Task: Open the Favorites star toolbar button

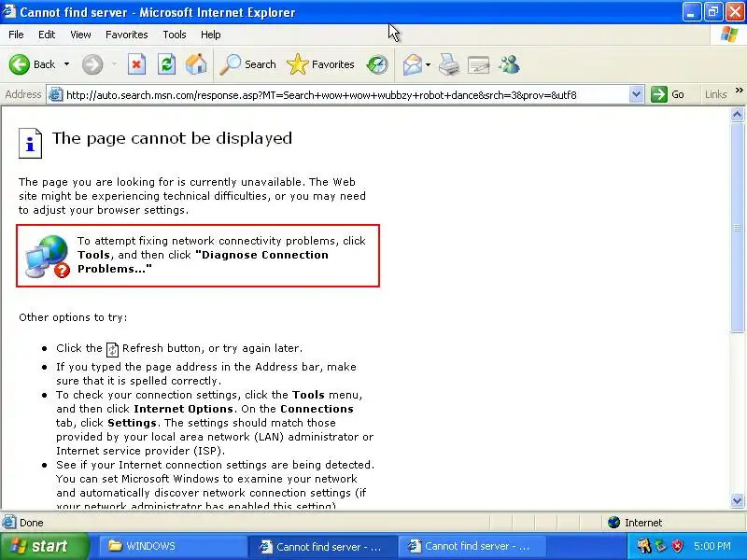Action: (320, 64)
